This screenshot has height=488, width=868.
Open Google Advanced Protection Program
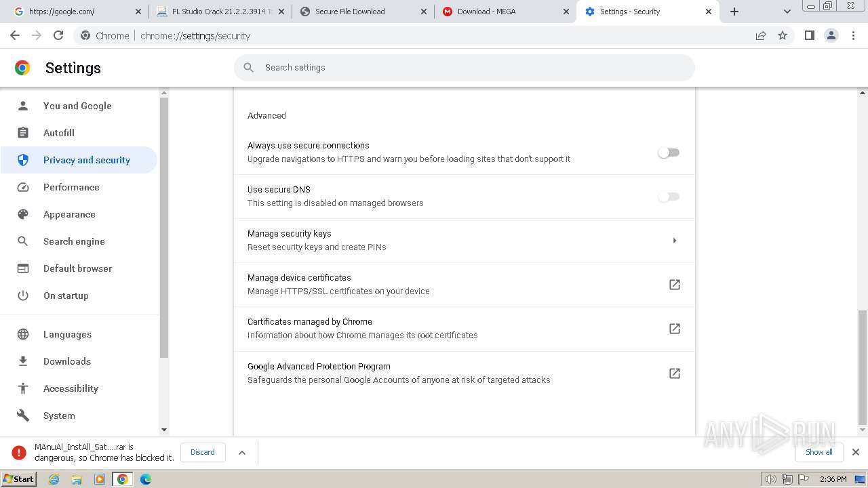tap(465, 373)
